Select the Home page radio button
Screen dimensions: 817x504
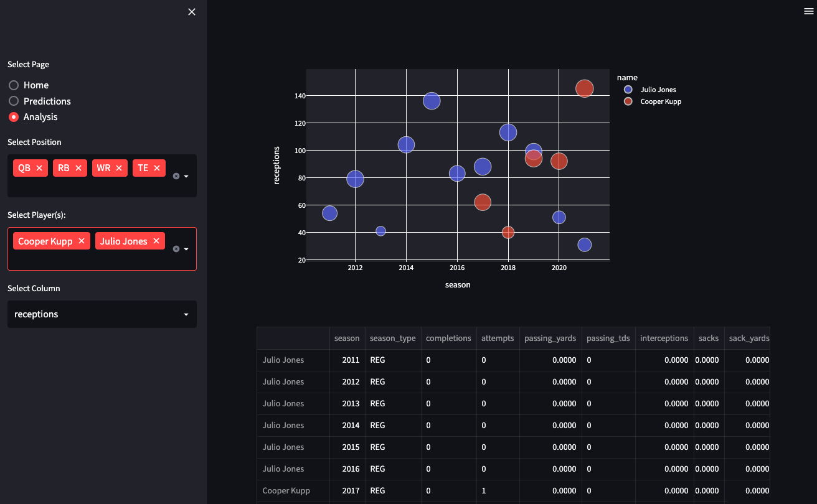pos(14,85)
